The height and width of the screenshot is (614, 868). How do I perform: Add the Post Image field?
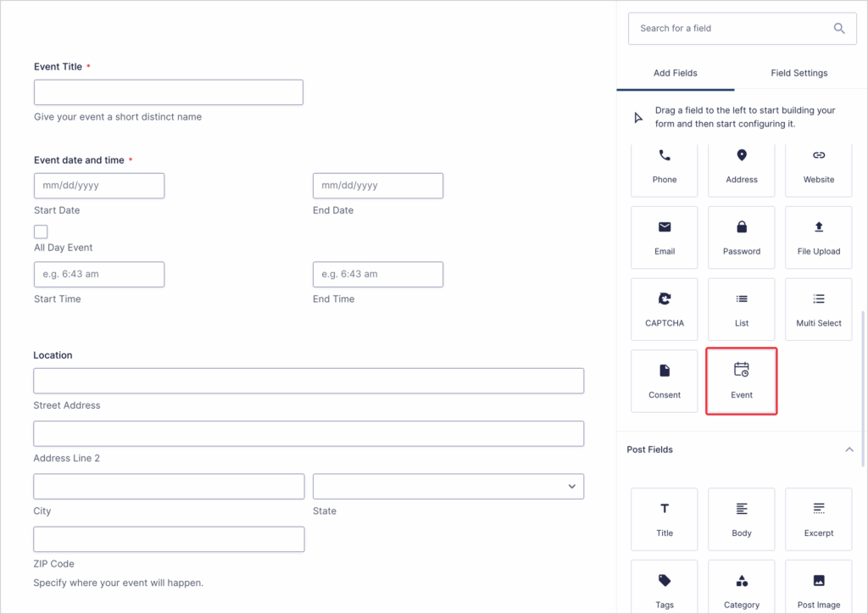818,587
